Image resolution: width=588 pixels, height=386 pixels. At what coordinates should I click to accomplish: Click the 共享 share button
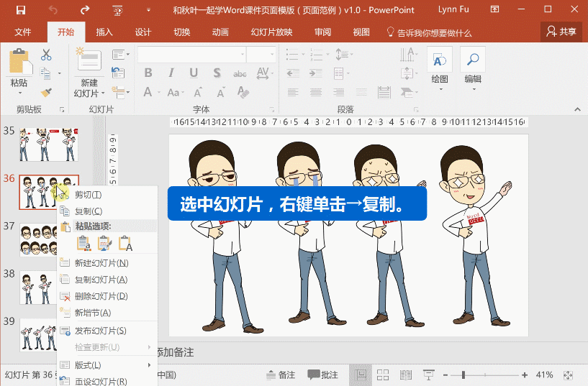pos(561,32)
